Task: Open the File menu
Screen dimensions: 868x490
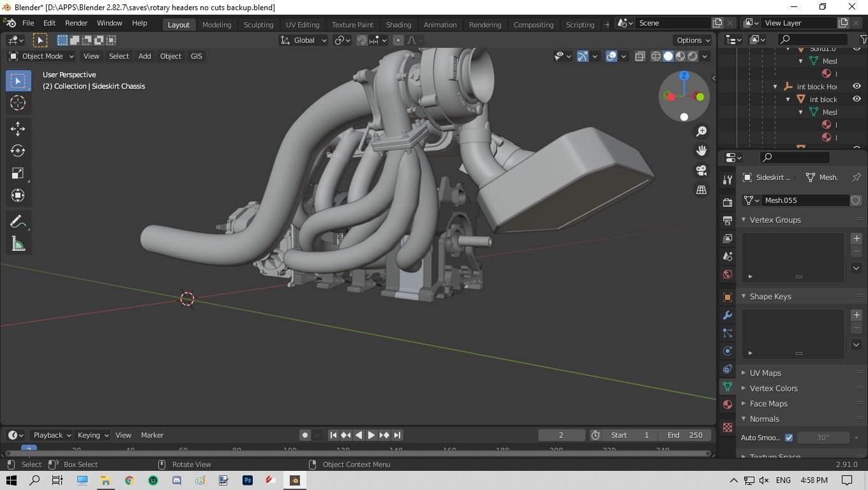Action: pyautogui.click(x=28, y=23)
